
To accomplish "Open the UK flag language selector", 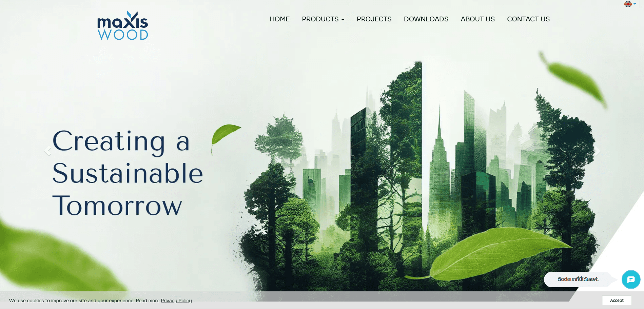I will point(630,4).
